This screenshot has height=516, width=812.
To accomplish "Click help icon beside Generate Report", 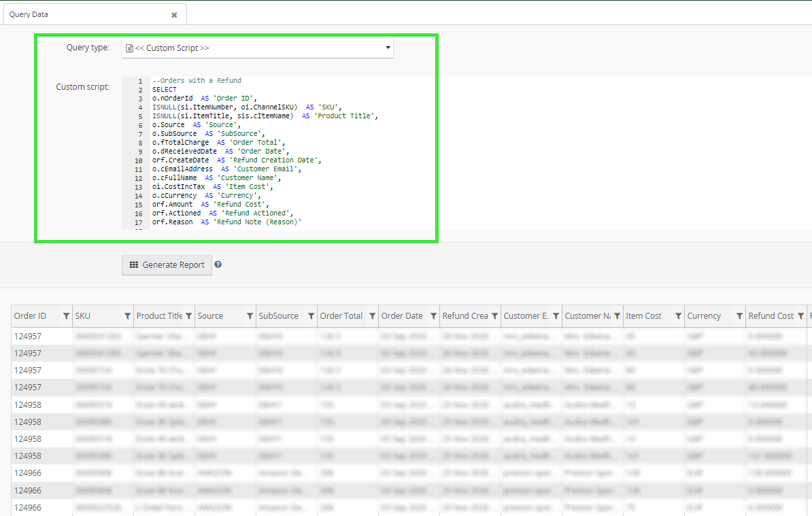I will point(218,265).
